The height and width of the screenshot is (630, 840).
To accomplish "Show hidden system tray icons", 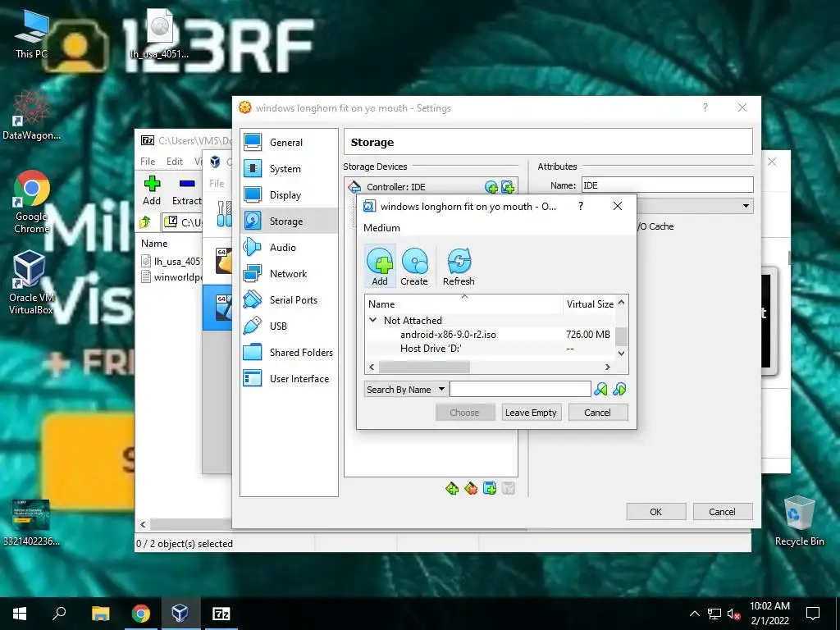I will [694, 614].
